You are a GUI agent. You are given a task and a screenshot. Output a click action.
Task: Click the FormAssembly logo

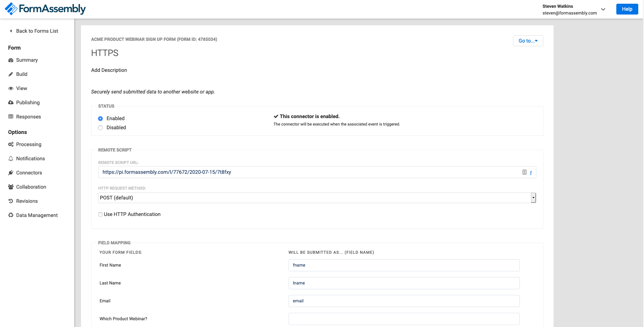coord(45,9)
